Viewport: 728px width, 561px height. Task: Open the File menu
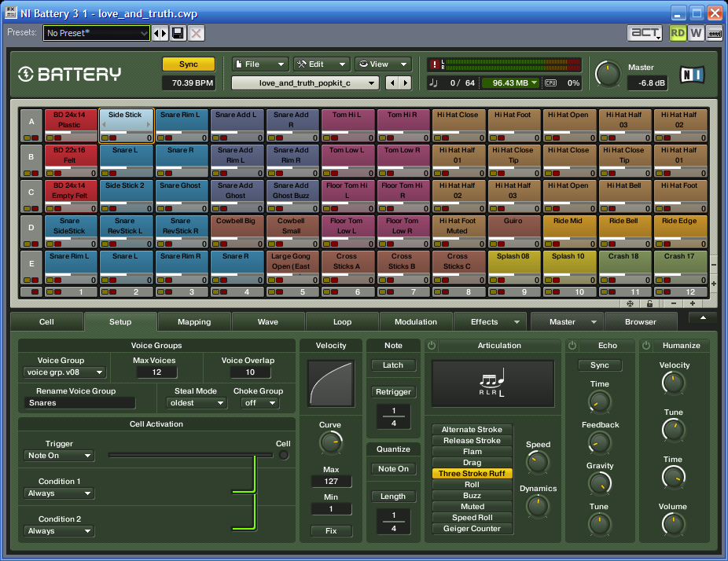[x=260, y=64]
